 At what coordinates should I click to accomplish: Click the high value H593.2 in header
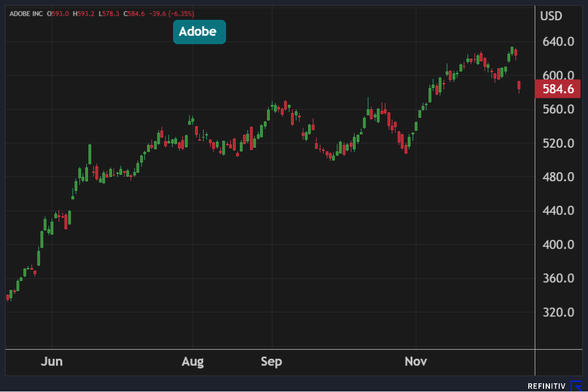click(84, 13)
